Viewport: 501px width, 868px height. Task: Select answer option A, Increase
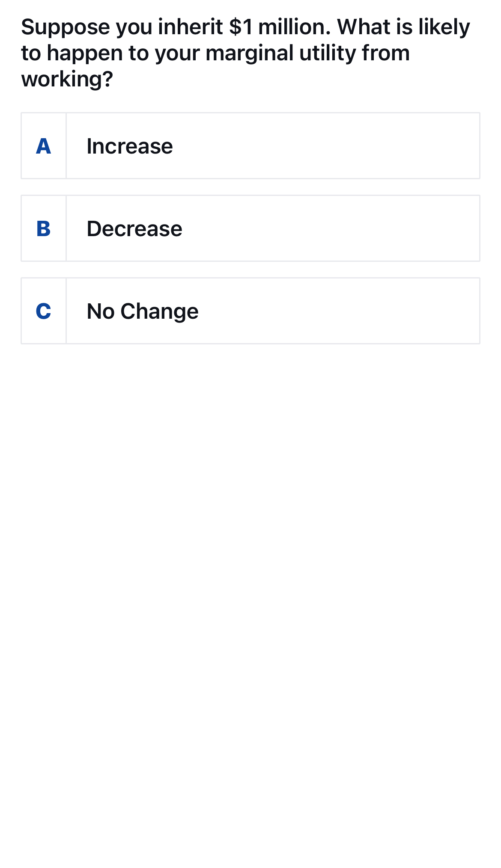250,146
